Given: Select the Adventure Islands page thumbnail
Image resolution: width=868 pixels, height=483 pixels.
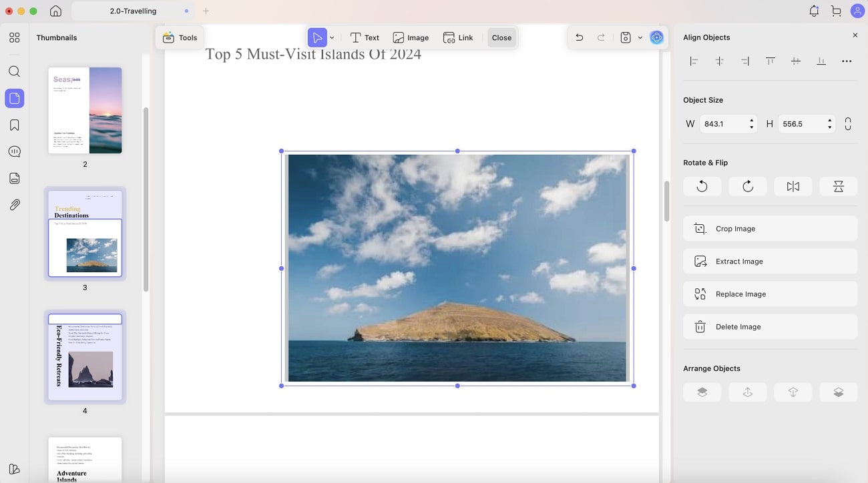Looking at the screenshot, I should pyautogui.click(x=85, y=460).
